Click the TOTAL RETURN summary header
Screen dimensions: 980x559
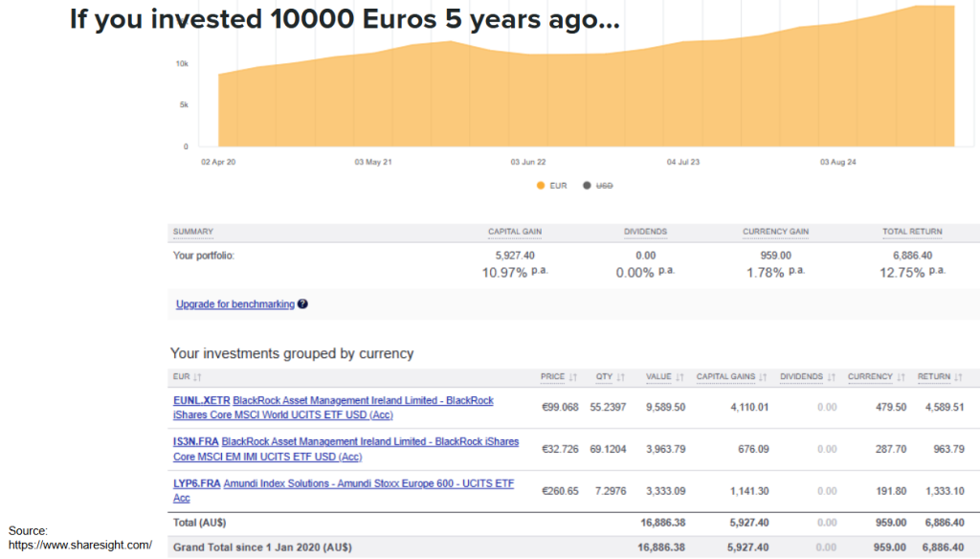pyautogui.click(x=912, y=232)
